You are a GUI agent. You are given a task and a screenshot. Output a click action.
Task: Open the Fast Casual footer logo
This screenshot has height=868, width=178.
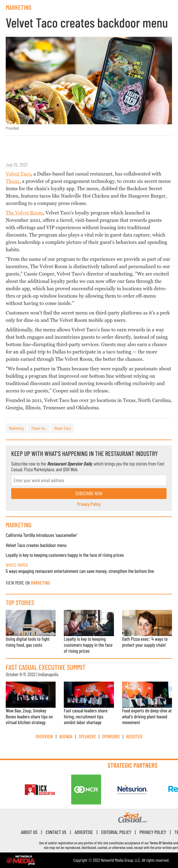coord(132,818)
